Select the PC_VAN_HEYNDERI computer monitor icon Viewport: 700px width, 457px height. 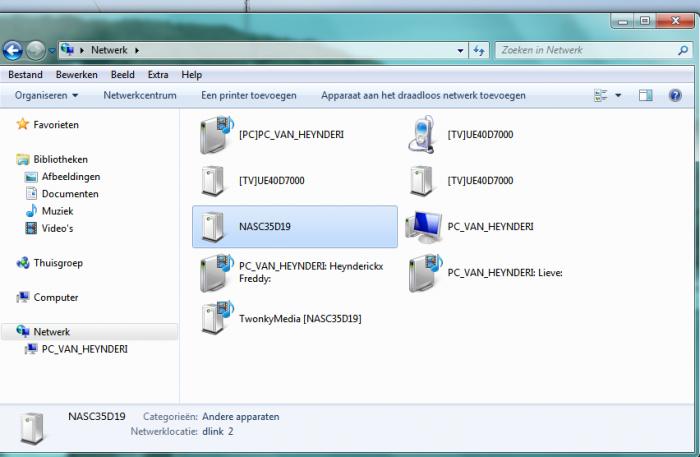423,227
